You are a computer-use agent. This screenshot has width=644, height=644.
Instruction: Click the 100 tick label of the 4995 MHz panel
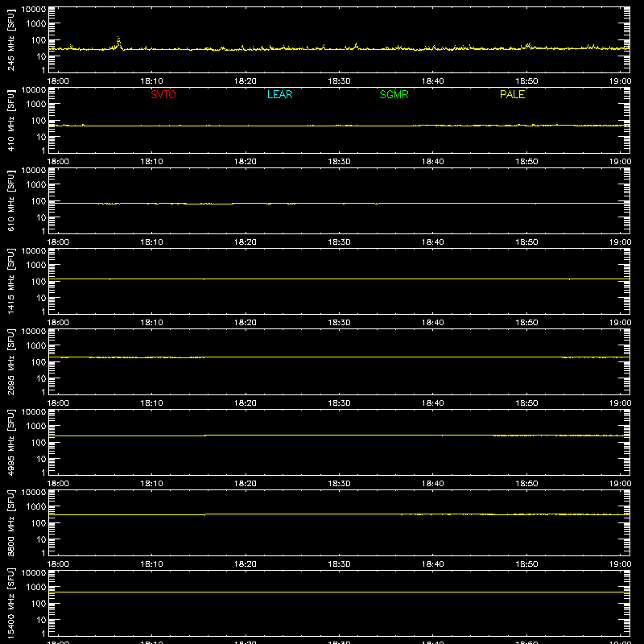click(39, 443)
